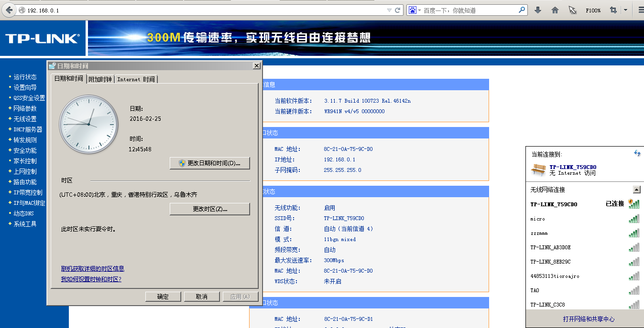The image size is (644, 328).
Task: Expand 系统工具 in router sidebar
Action: click(x=25, y=224)
